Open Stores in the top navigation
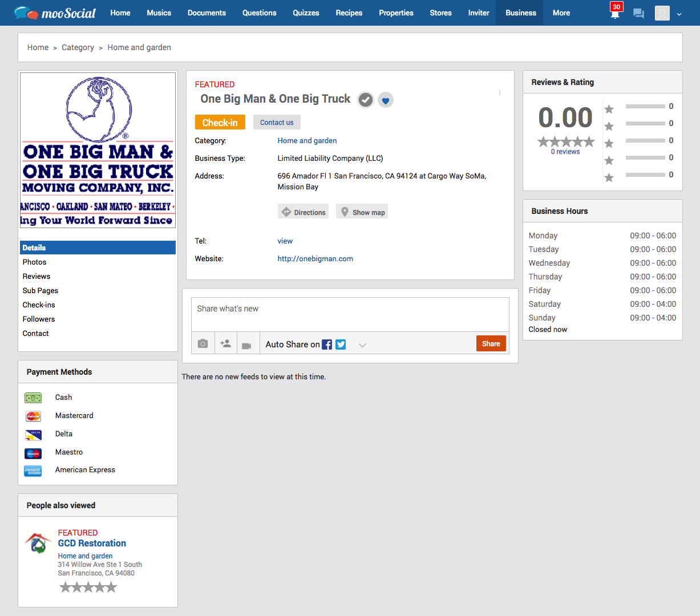The image size is (700, 616). point(440,13)
